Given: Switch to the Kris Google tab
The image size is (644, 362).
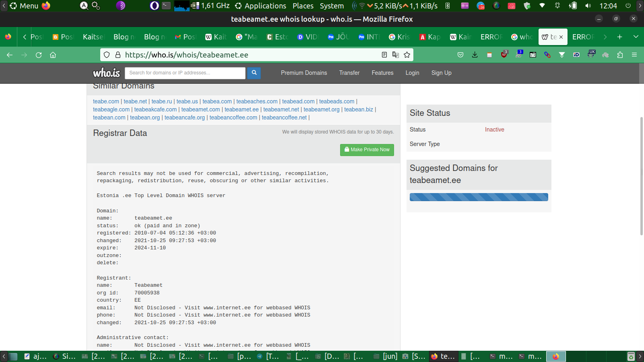Looking at the screenshot, I should (x=400, y=37).
